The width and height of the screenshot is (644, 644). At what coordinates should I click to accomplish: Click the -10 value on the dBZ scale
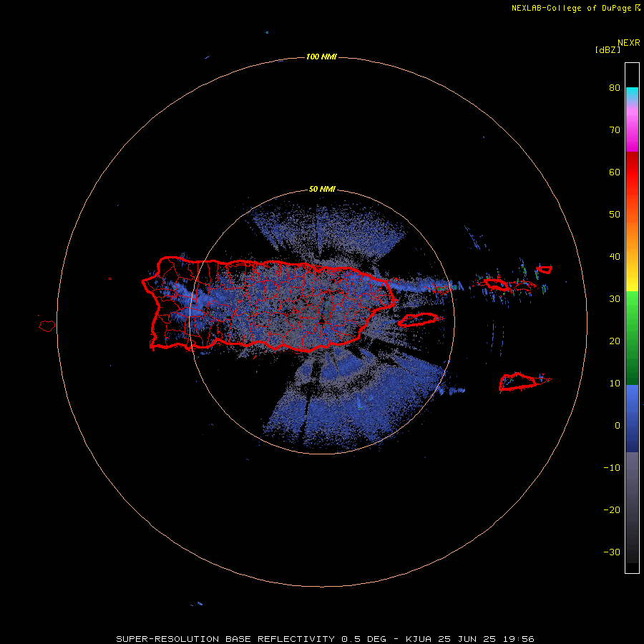612,468
